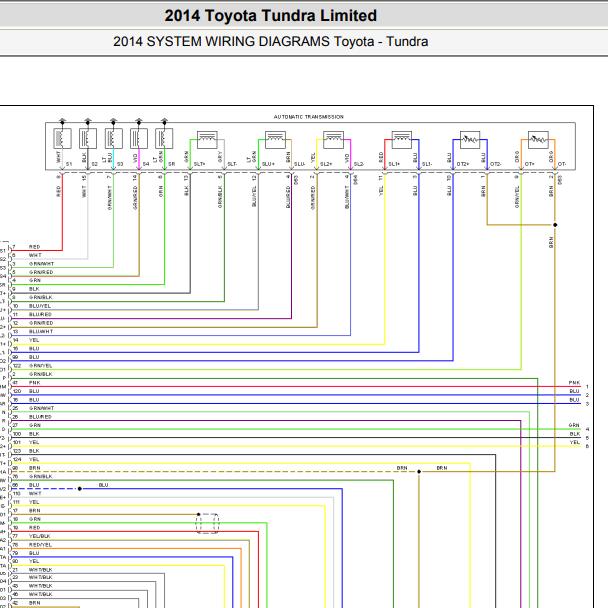Click the OT oil temperature sensor symbol
Viewport: 608px width, 608px height.
[x=538, y=140]
